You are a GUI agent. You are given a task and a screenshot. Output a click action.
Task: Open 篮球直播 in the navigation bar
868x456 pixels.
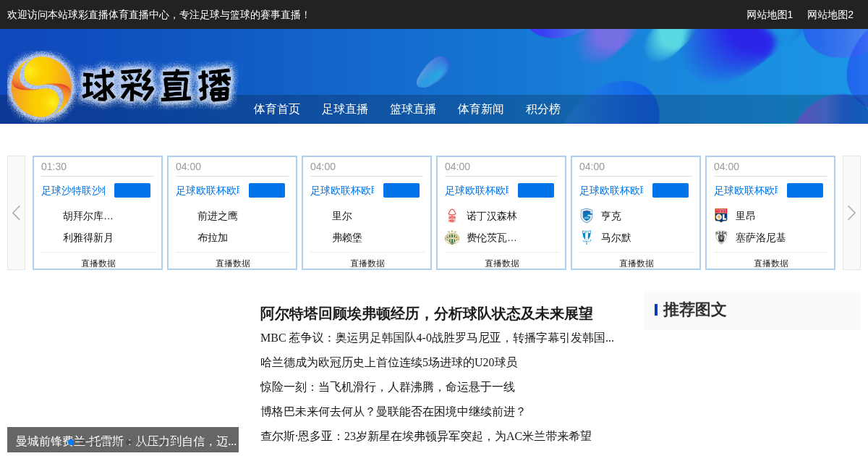413,109
